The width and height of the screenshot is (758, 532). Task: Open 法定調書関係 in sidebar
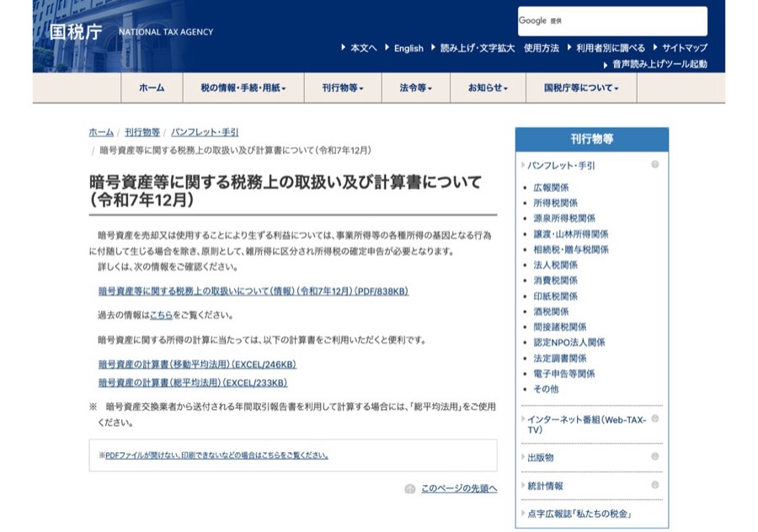(x=559, y=358)
